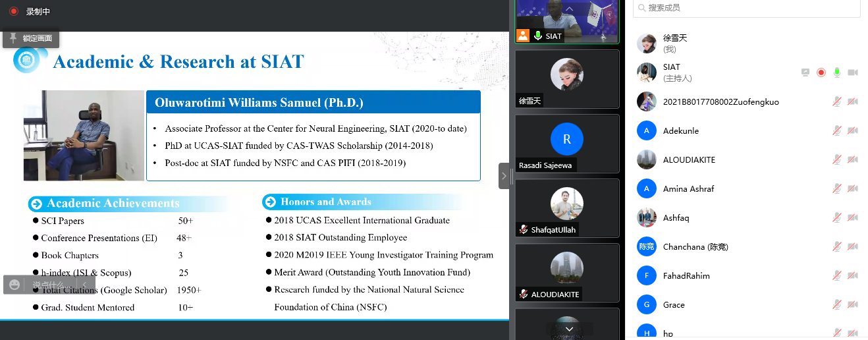
Task: Click the red recording indicator icon
Action: point(13,11)
